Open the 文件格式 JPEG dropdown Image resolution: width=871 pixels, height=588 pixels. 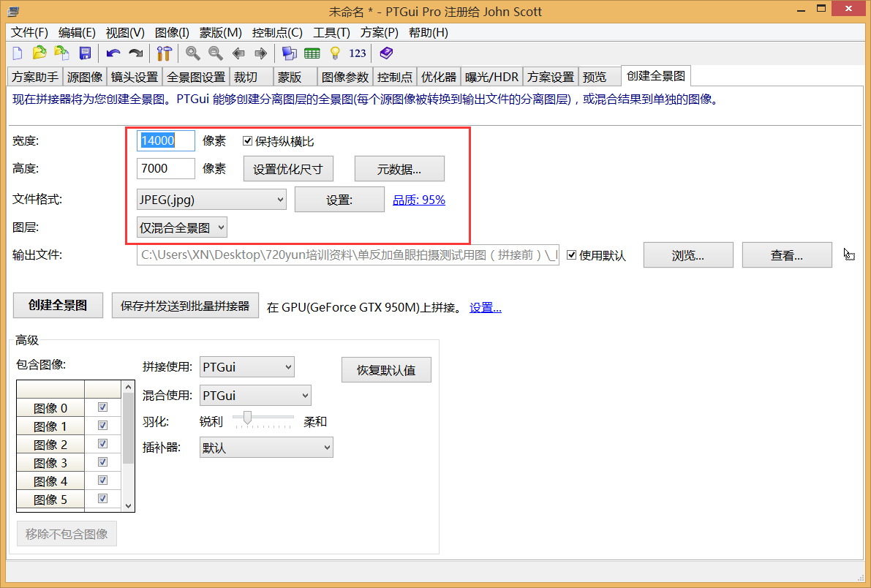(211, 200)
